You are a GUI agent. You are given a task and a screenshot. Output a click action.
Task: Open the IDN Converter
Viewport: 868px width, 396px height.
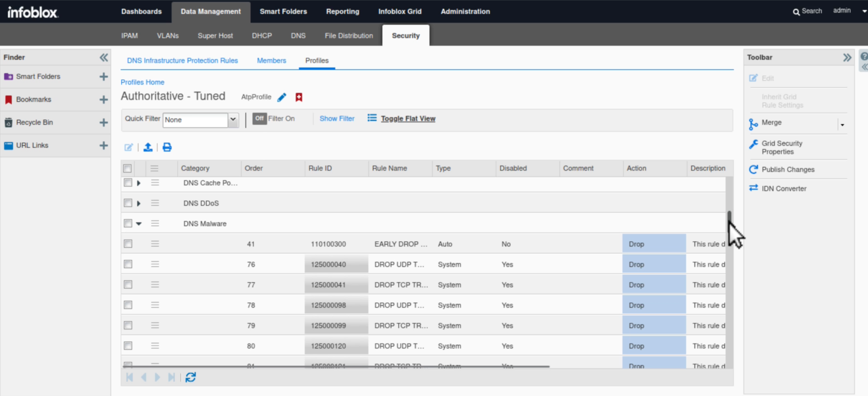784,189
